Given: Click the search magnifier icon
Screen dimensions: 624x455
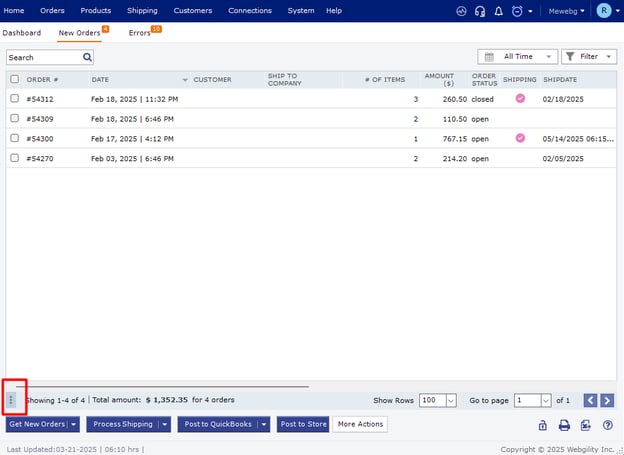Looking at the screenshot, I should pyautogui.click(x=87, y=58).
